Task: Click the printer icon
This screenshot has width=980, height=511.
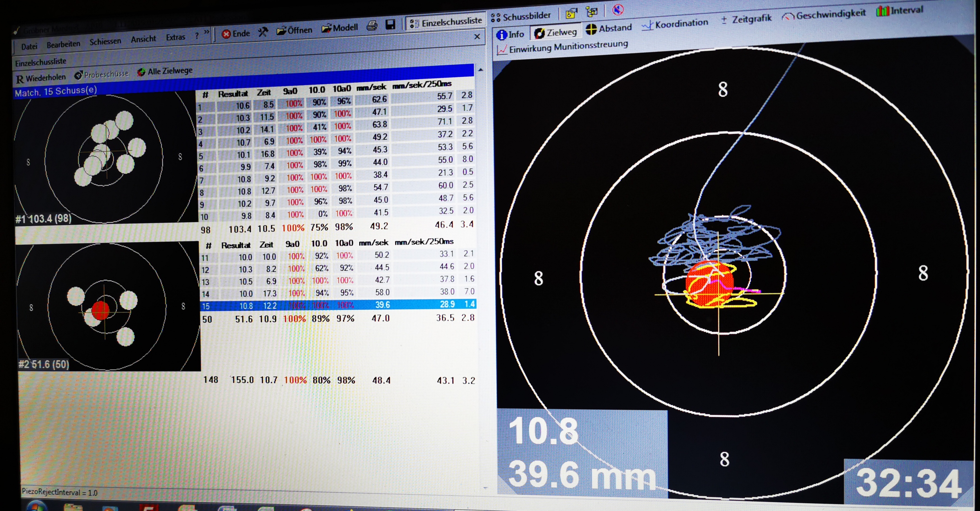Action: 372,26
